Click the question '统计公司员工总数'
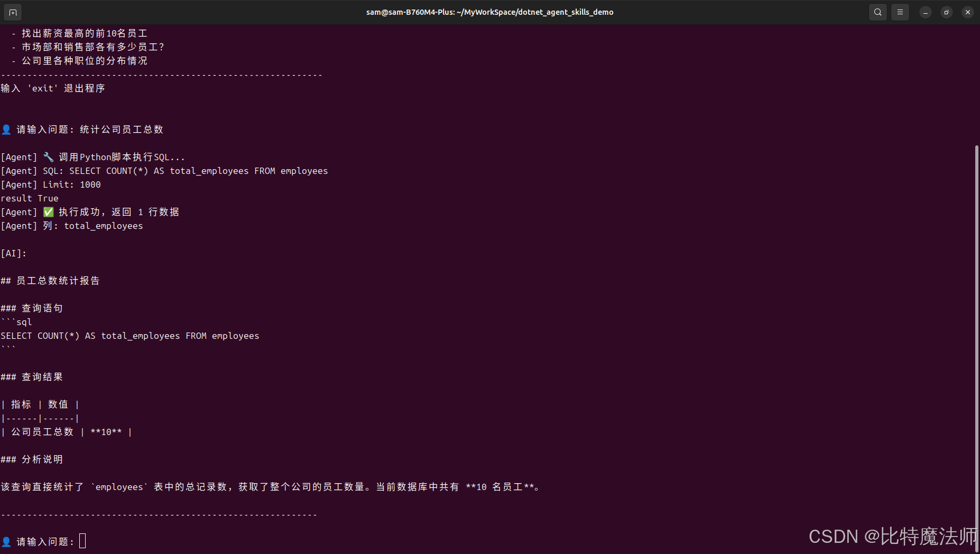This screenshot has width=980, height=554. tap(122, 130)
